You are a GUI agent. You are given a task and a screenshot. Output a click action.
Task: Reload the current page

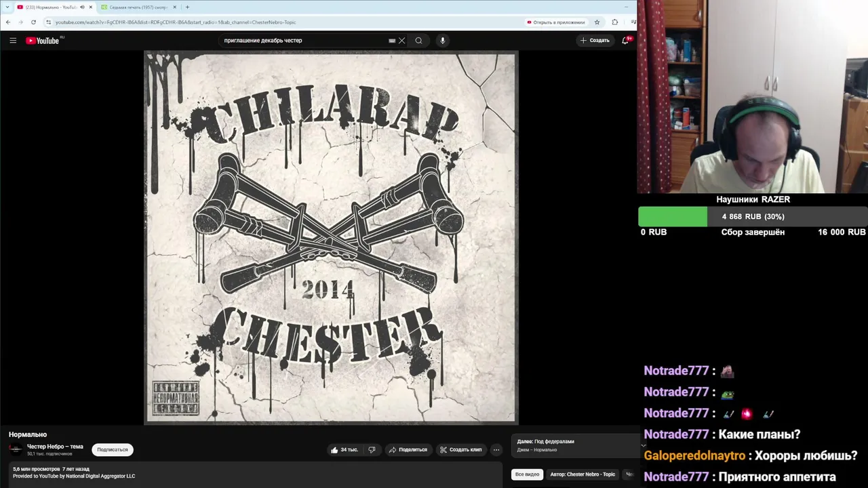coord(33,22)
